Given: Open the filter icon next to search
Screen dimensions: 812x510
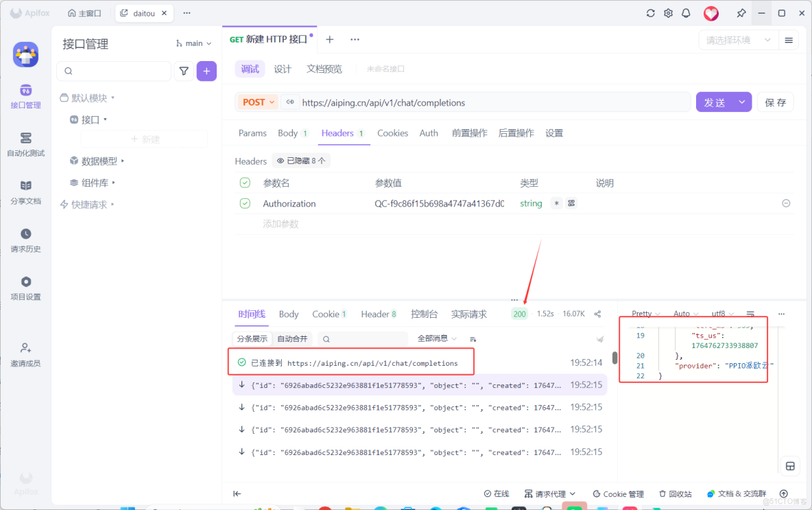Looking at the screenshot, I should click(x=183, y=71).
